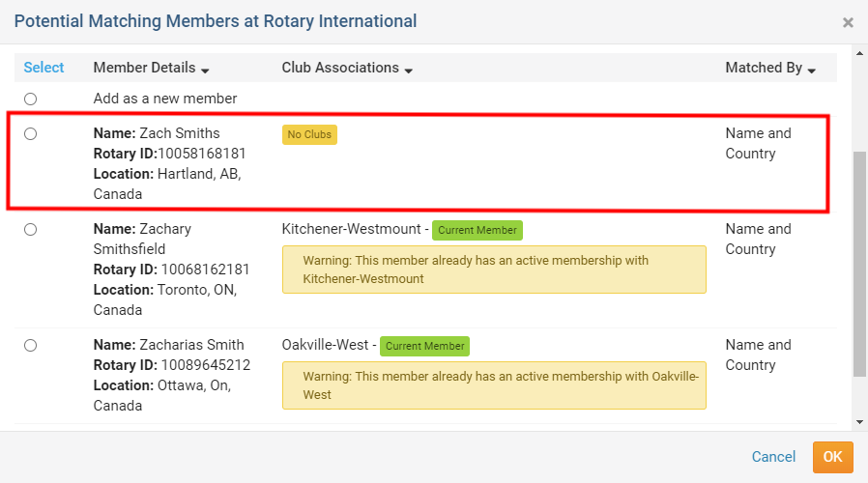
Task: Sort by Member Details column arrow
Action: [206, 70]
